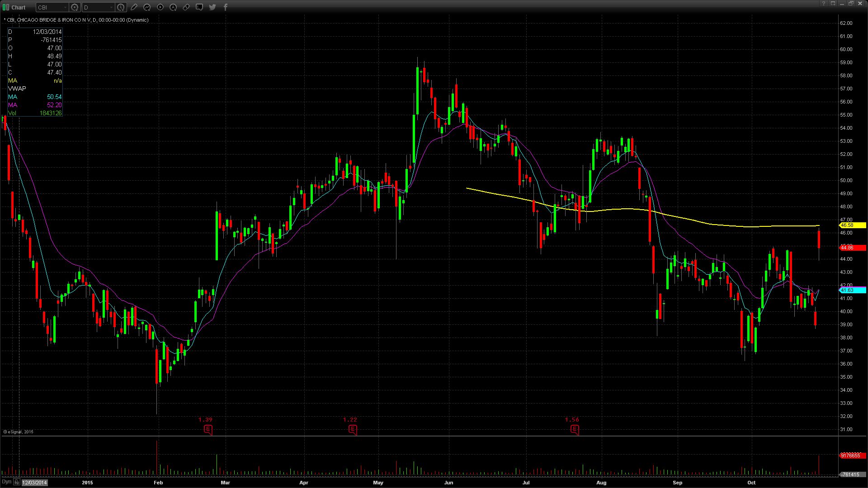Click the yellow MA n/a value
The width and height of the screenshot is (868, 488).
point(57,80)
